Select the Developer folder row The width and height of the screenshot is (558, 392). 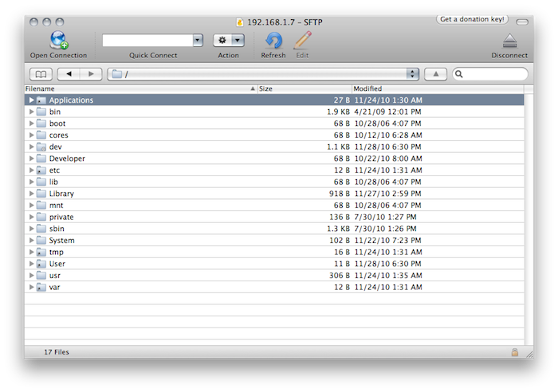tap(67, 159)
